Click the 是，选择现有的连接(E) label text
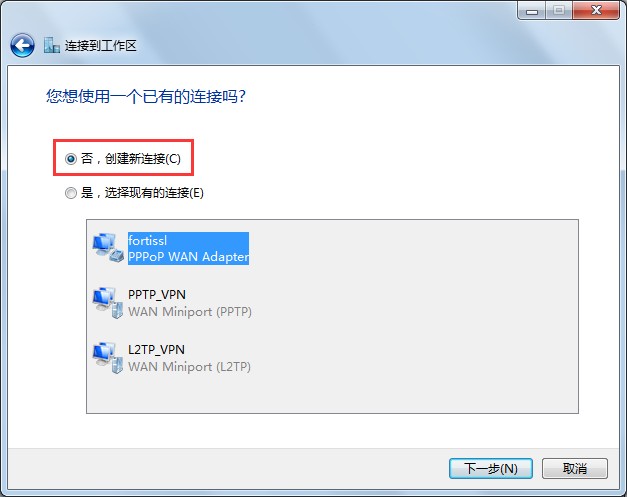627x497 pixels. 142,193
